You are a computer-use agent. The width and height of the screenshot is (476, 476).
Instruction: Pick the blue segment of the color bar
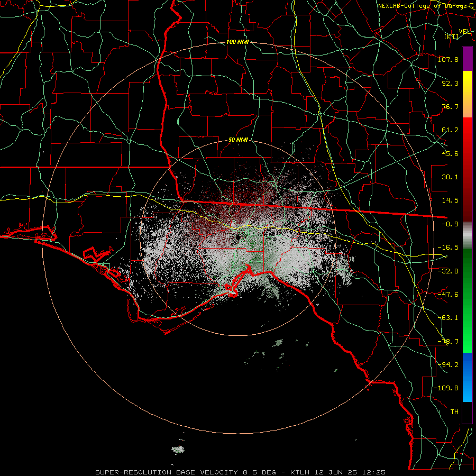[467, 377]
